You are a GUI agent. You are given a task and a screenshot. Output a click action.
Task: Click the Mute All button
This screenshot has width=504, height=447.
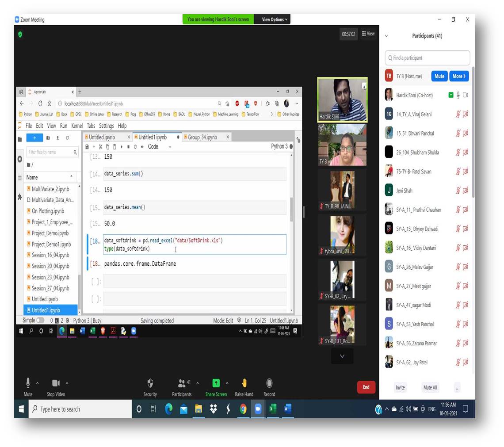(430, 387)
